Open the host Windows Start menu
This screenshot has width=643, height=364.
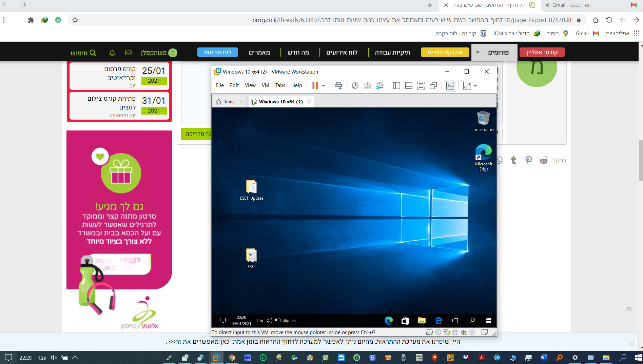638,357
